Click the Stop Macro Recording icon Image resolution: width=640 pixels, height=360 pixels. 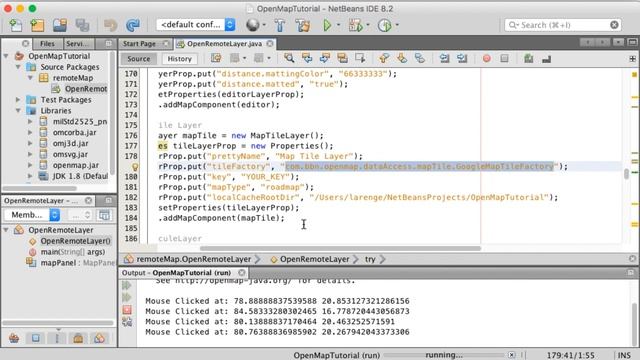(x=504, y=58)
